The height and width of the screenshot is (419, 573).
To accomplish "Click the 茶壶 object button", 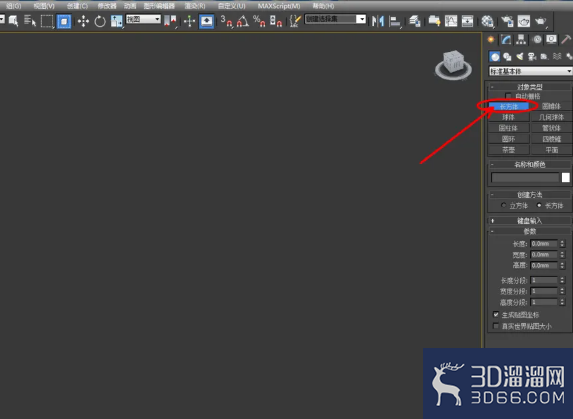I will pos(509,150).
